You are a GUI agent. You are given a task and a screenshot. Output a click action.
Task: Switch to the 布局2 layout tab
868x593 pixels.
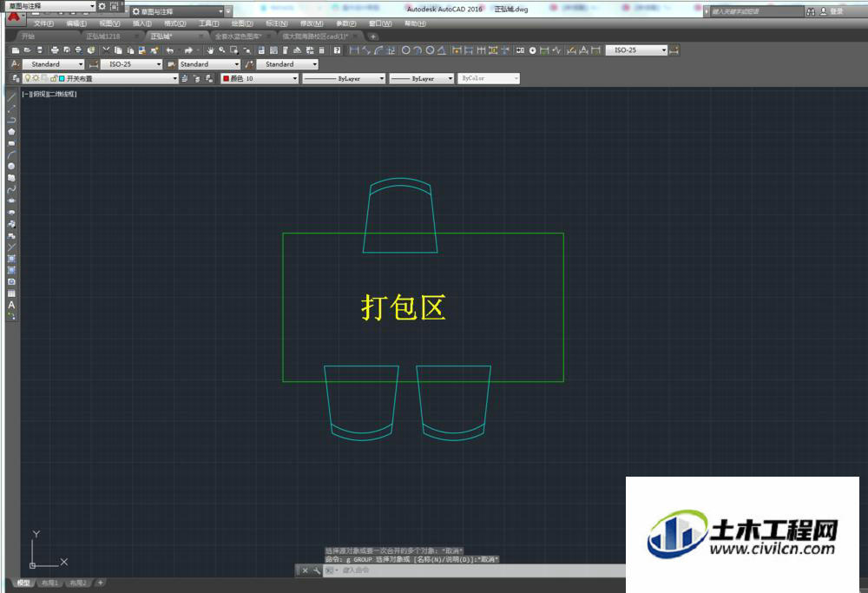pos(78,583)
